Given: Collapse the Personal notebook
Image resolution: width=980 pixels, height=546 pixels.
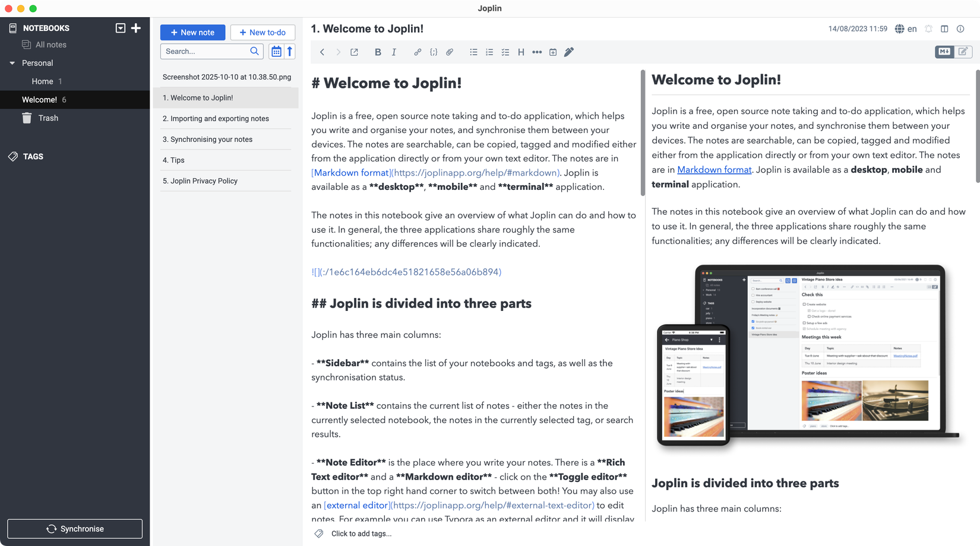Looking at the screenshot, I should [x=12, y=63].
